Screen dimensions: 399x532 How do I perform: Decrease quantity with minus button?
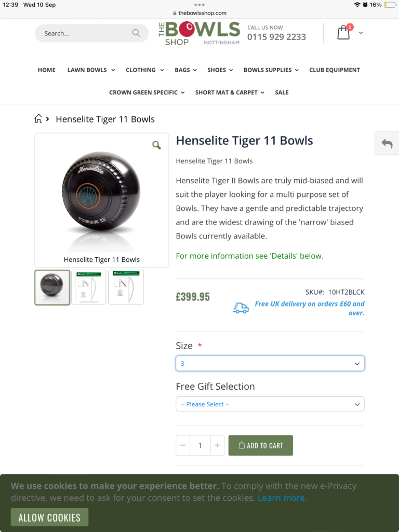[x=183, y=445]
